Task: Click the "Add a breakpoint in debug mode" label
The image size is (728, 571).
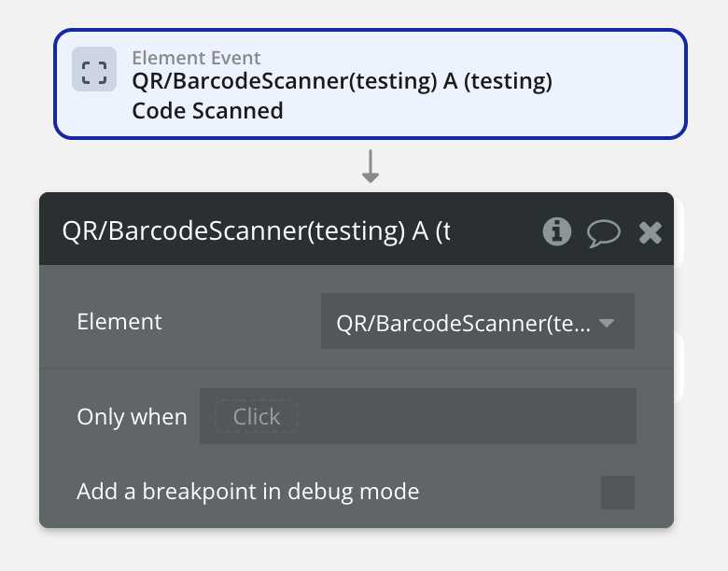Action: (x=247, y=492)
